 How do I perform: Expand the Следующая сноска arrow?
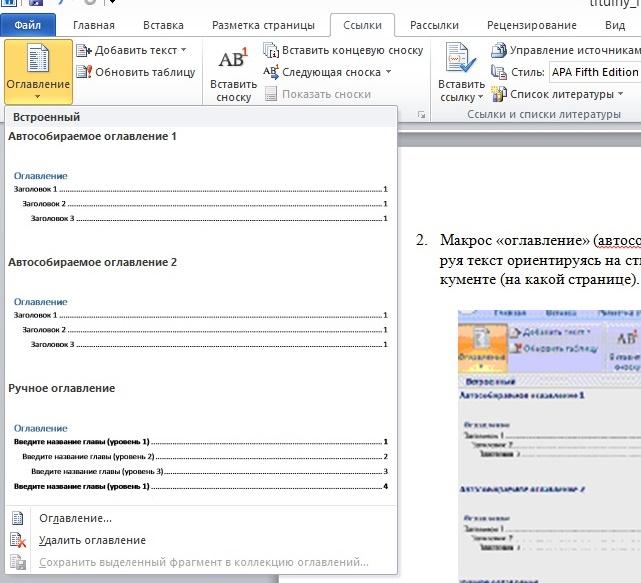click(x=388, y=72)
